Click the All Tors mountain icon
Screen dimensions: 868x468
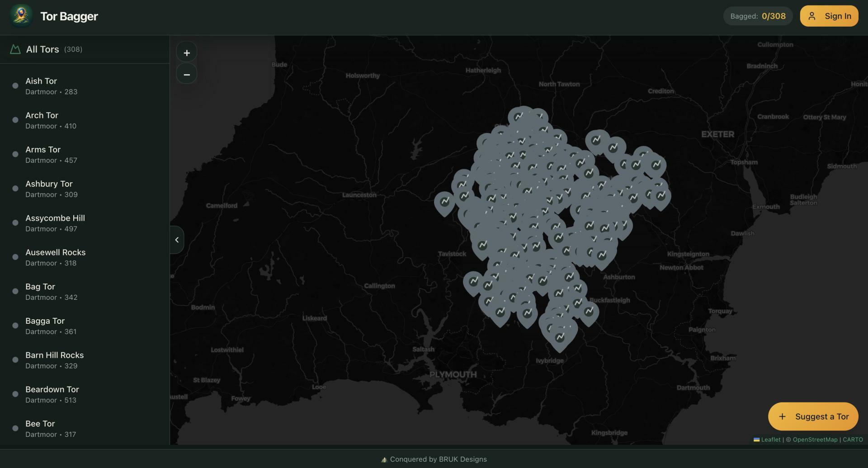coord(15,49)
